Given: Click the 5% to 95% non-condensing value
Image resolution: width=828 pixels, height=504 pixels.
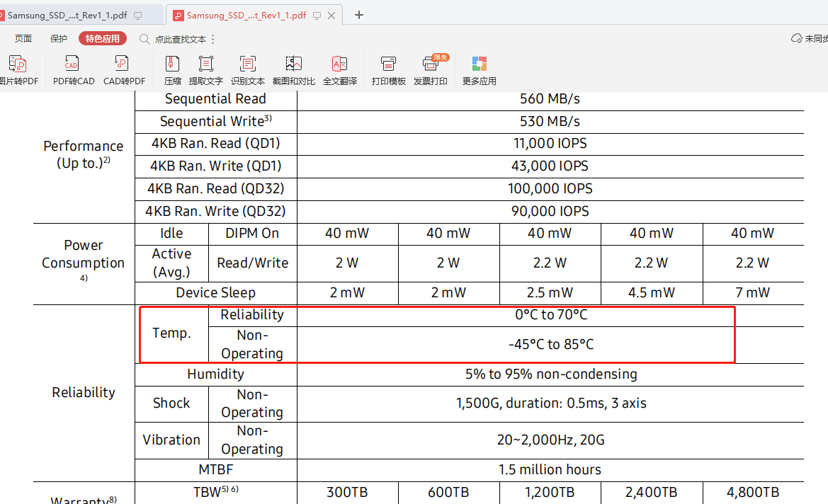Looking at the screenshot, I should [551, 374].
